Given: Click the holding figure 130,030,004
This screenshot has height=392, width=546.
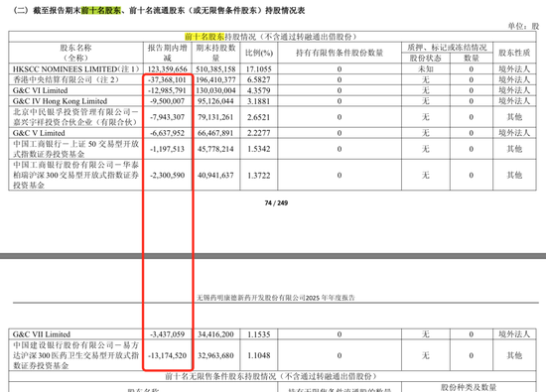Looking at the screenshot, I should pyautogui.click(x=215, y=90).
